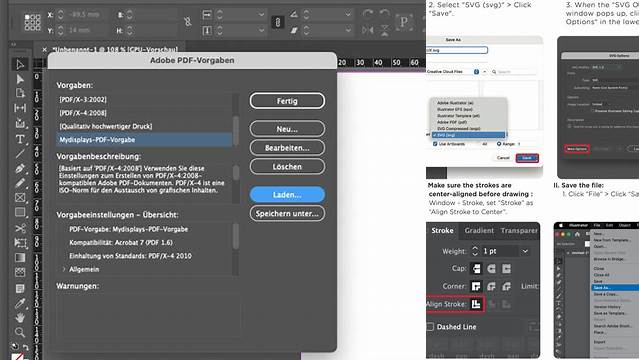This screenshot has width=639, height=360.
Task: Switch to the Gradient panel tab
Action: [x=479, y=230]
